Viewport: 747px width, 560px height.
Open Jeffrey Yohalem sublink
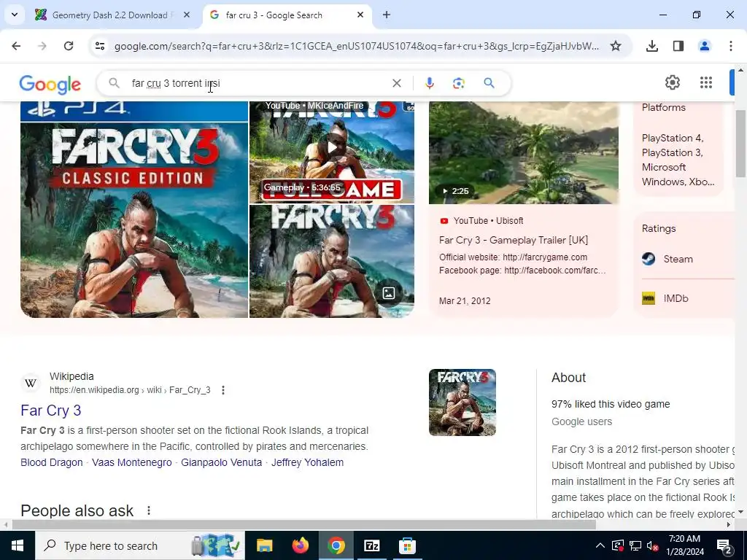307,462
